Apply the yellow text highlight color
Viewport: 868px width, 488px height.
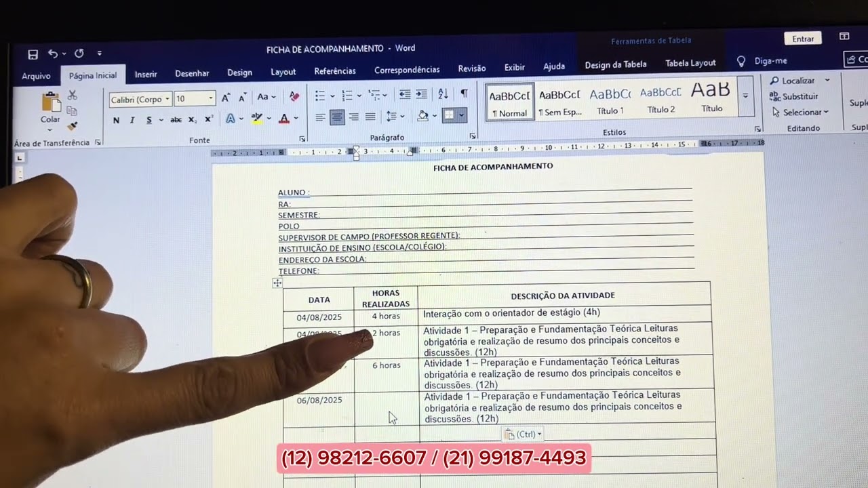pyautogui.click(x=256, y=119)
